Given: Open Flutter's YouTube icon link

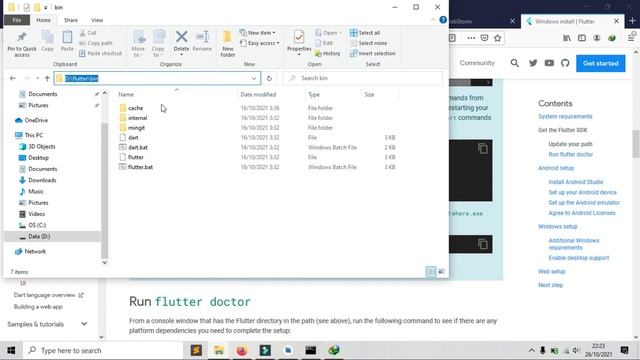Looking at the screenshot, I should click(549, 63).
